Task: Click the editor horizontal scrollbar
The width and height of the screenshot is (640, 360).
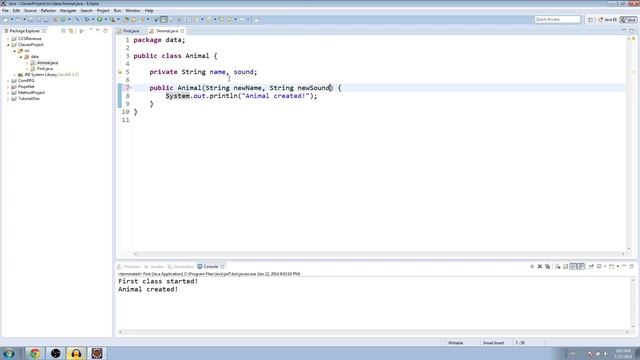Action: [379, 254]
